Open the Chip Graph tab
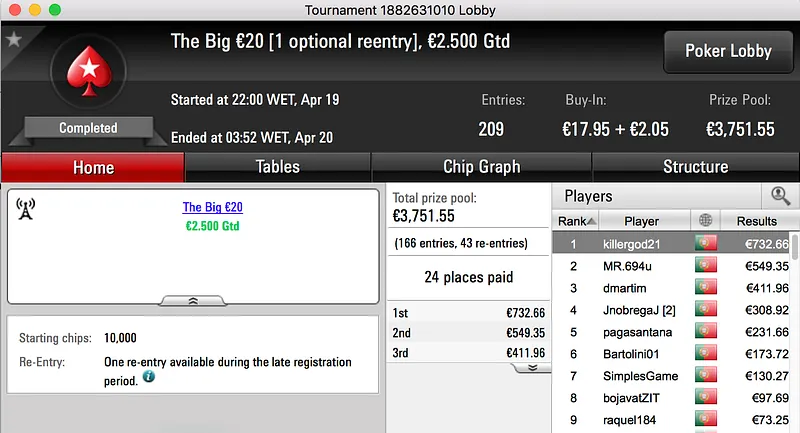800x433 pixels. [481, 167]
